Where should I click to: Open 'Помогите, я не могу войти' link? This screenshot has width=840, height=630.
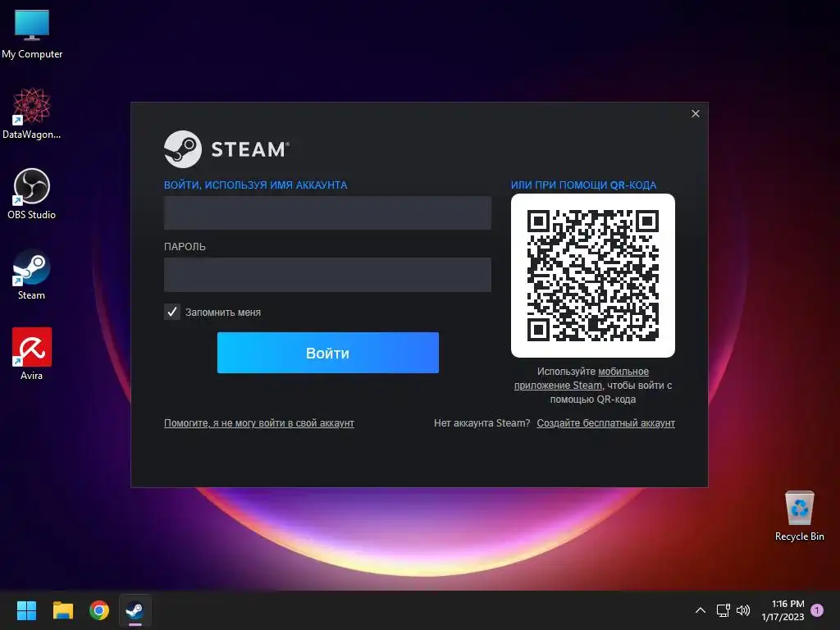(258, 422)
